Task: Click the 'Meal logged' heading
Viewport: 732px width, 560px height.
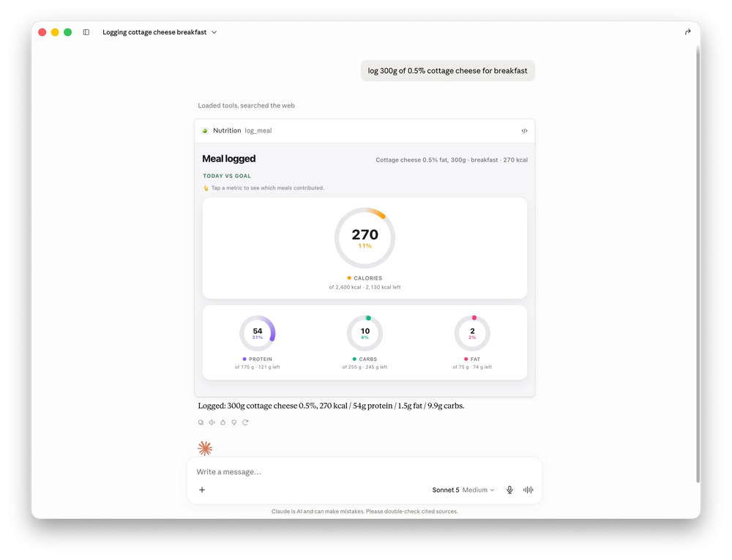Action: [228, 159]
